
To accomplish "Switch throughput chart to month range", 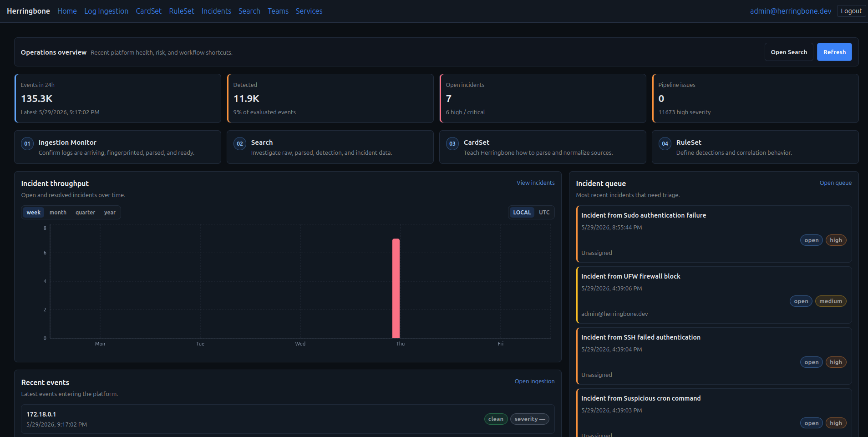I will click(x=58, y=213).
